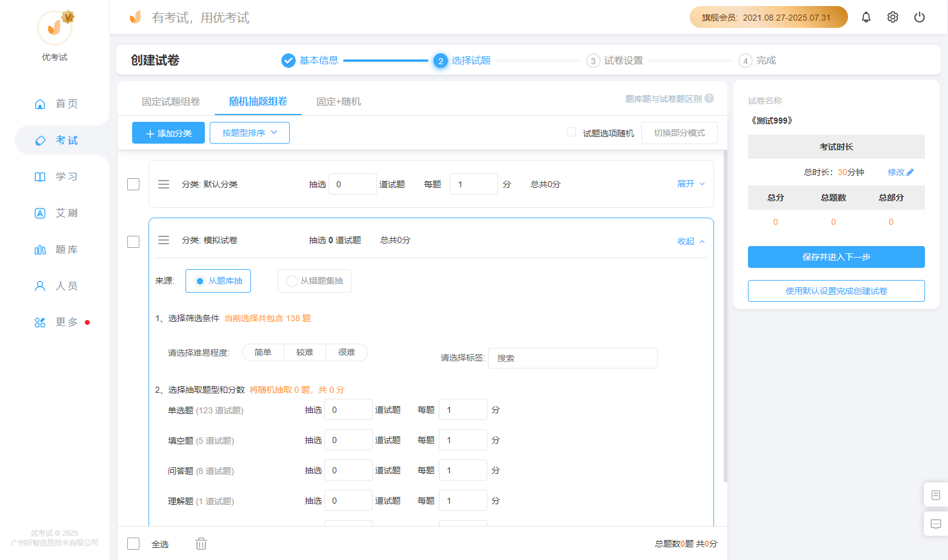Check the box for 模拟试卷 row

click(133, 242)
